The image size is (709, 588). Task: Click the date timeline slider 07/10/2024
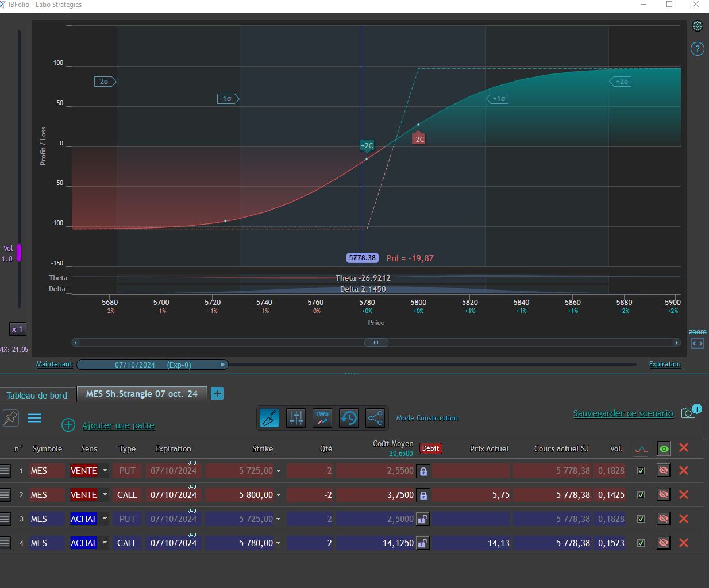tap(152, 365)
